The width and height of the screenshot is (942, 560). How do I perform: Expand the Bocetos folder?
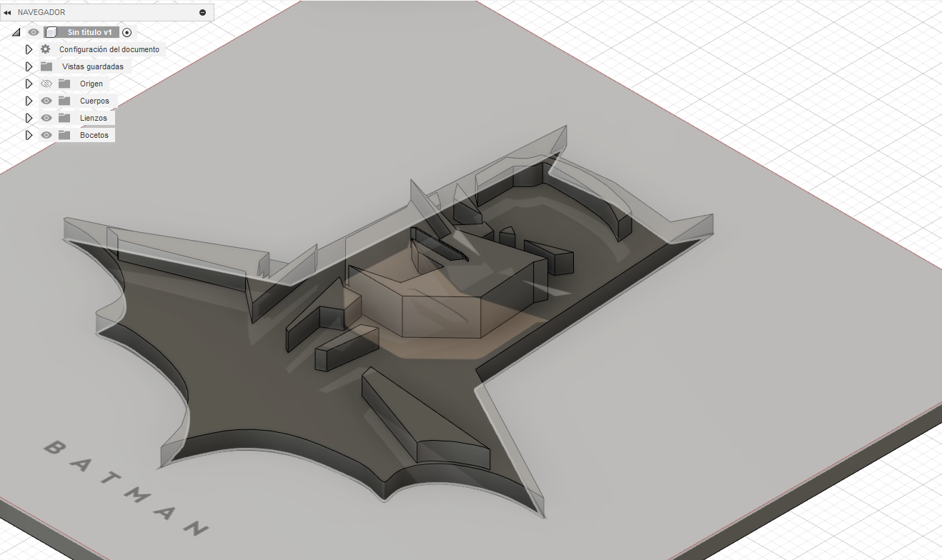(x=29, y=135)
